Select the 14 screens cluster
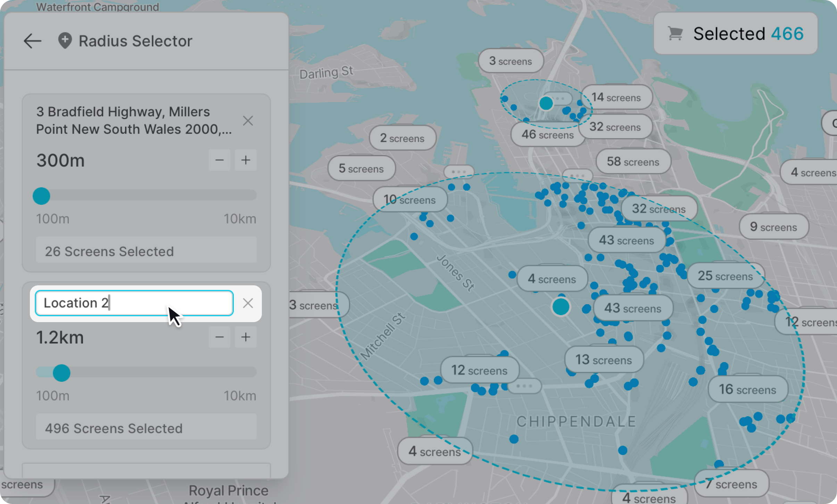The height and width of the screenshot is (504, 837). [x=616, y=97]
